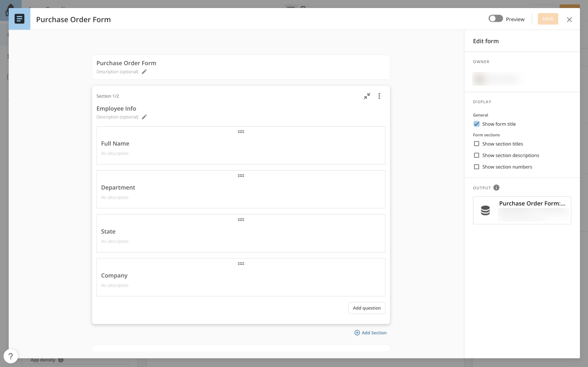Click the SAVE button
The height and width of the screenshot is (367, 588).
[547, 19]
